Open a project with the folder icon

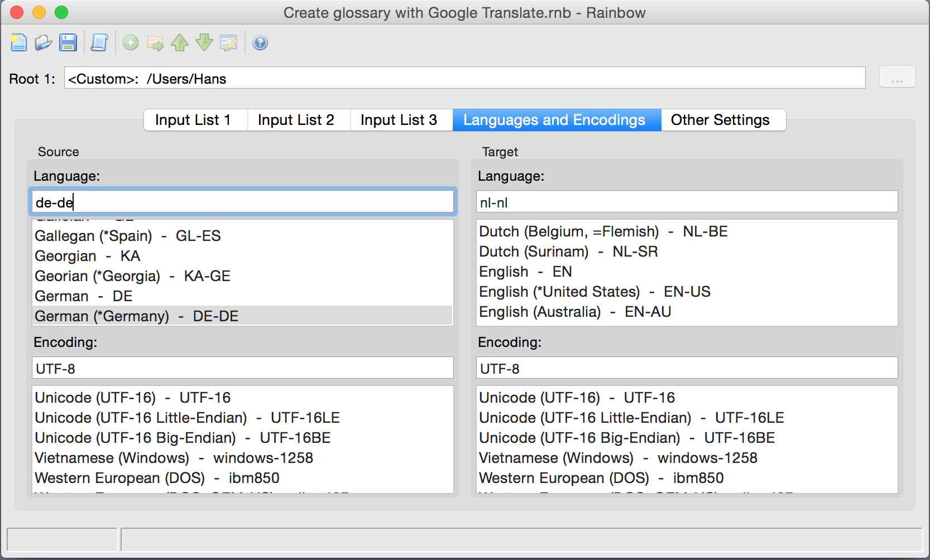point(44,43)
